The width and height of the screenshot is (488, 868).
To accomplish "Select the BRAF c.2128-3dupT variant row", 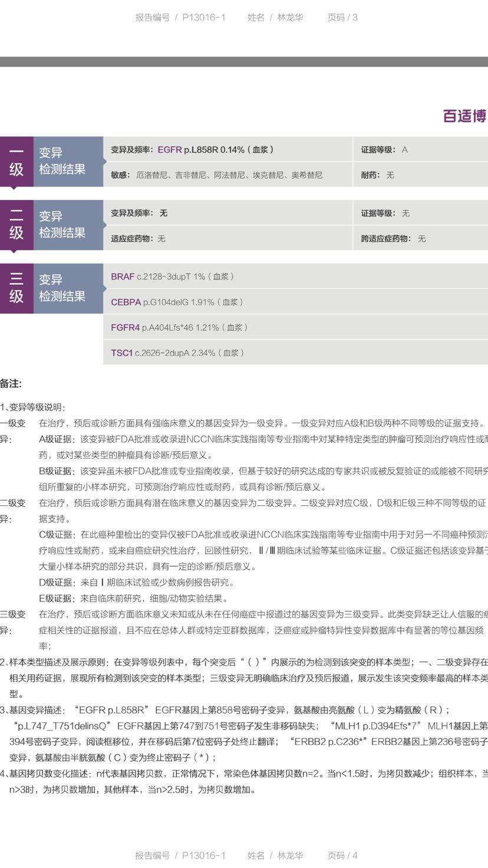I will point(173,277).
